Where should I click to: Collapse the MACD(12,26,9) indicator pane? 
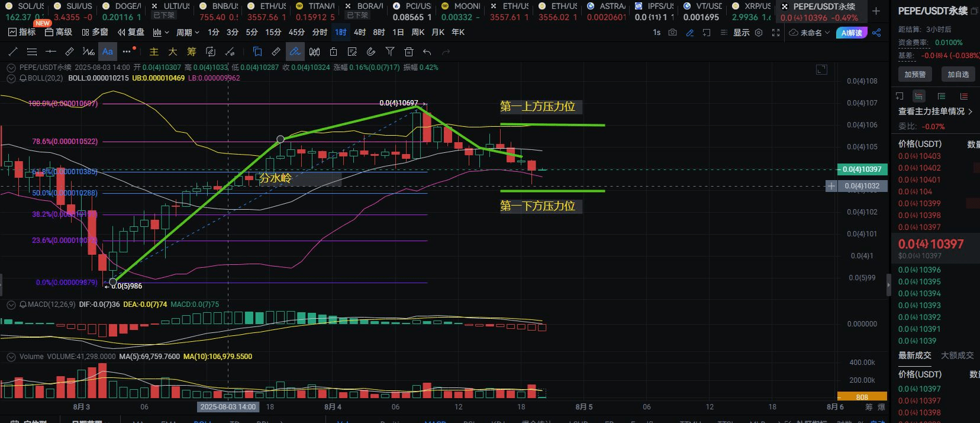click(11, 304)
